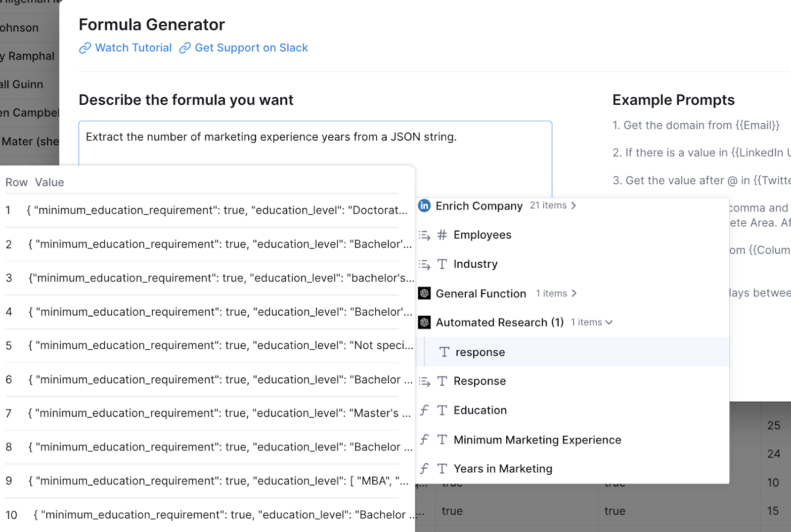Expand the Enrich Company 21 items chevron
Image resolution: width=791 pixels, height=532 pixels.
[x=573, y=205]
